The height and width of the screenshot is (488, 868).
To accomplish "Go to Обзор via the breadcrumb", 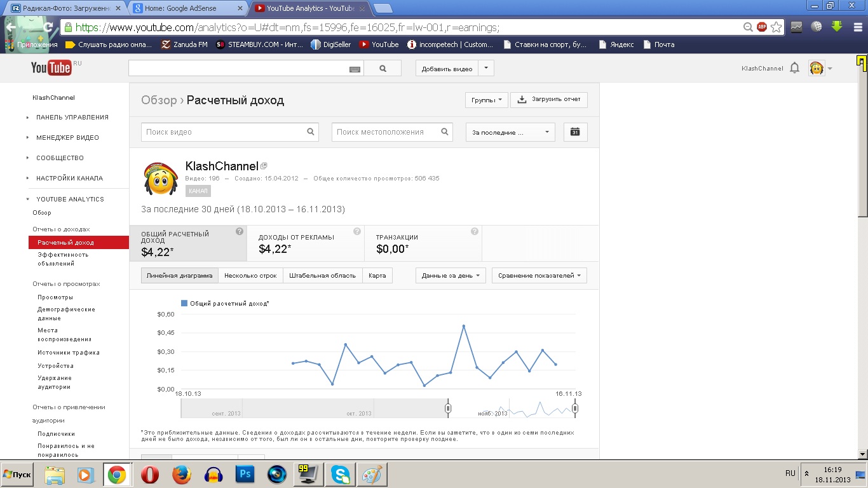I will pyautogui.click(x=159, y=100).
